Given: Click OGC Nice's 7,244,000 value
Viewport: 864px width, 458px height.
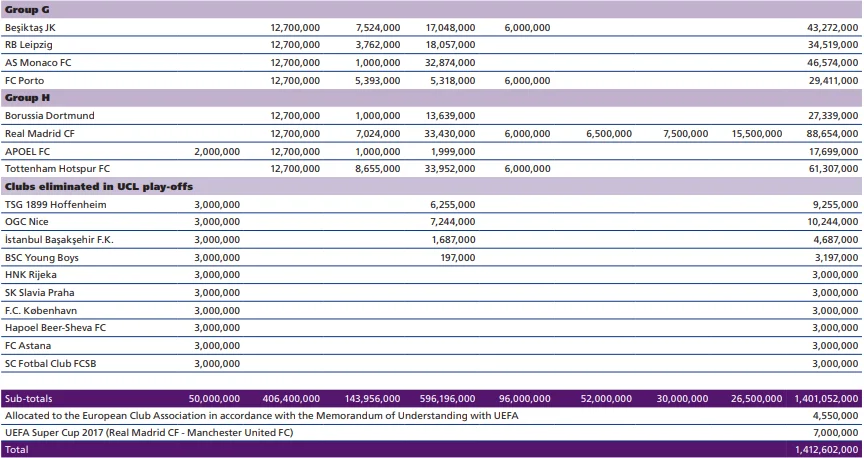Looking at the screenshot, I should coord(452,222).
